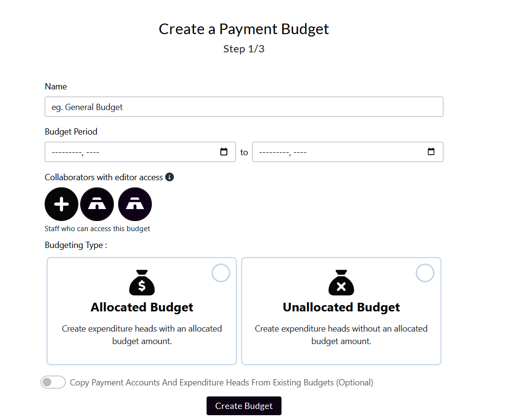
Task: Focus the budget period end date field
Action: pyautogui.click(x=336, y=152)
